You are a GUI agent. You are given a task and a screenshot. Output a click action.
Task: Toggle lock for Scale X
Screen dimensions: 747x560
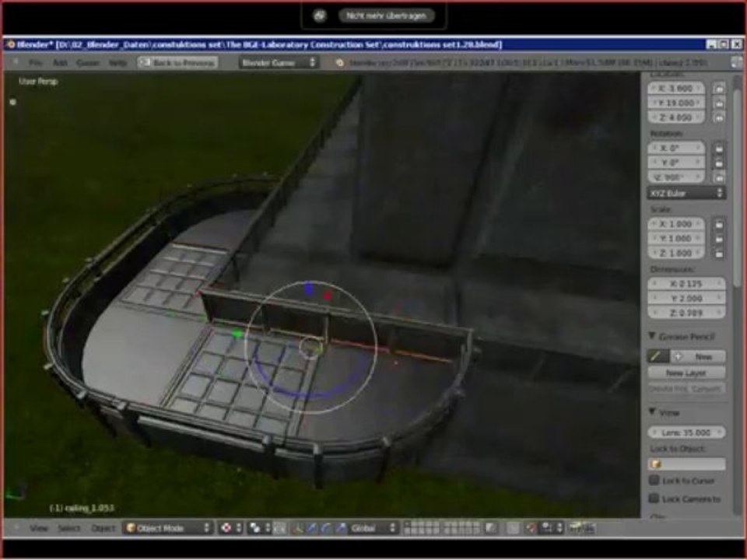tap(719, 224)
